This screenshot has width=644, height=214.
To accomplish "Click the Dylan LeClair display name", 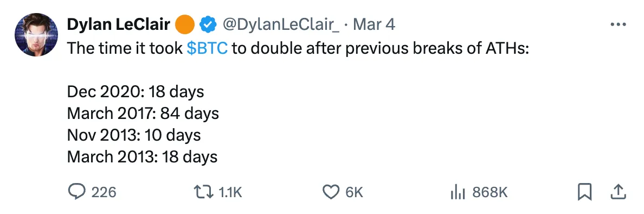I will (x=119, y=25).
